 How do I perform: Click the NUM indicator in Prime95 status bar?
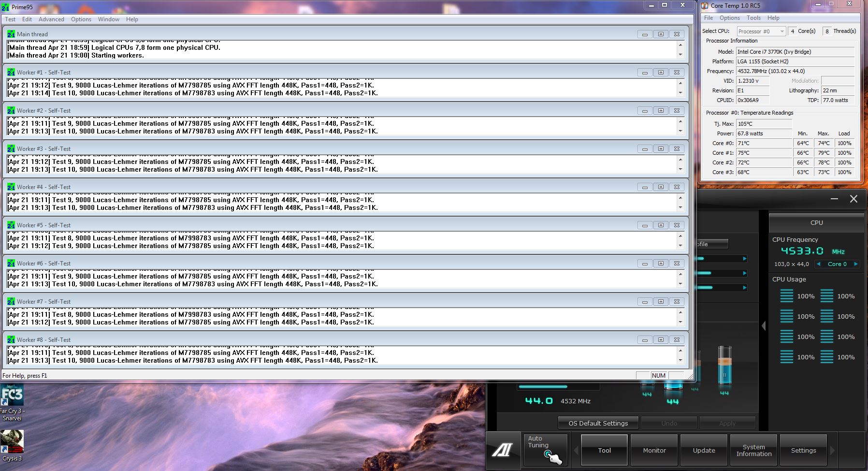pos(659,375)
